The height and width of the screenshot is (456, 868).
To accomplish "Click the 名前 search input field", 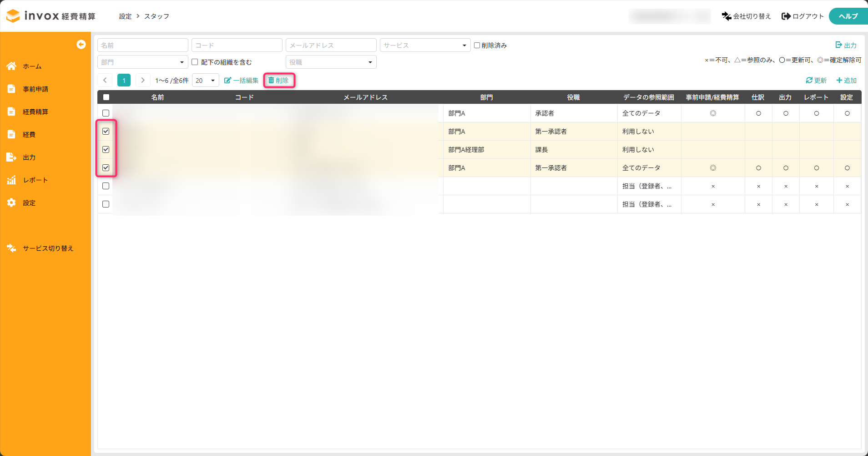I will (x=142, y=46).
